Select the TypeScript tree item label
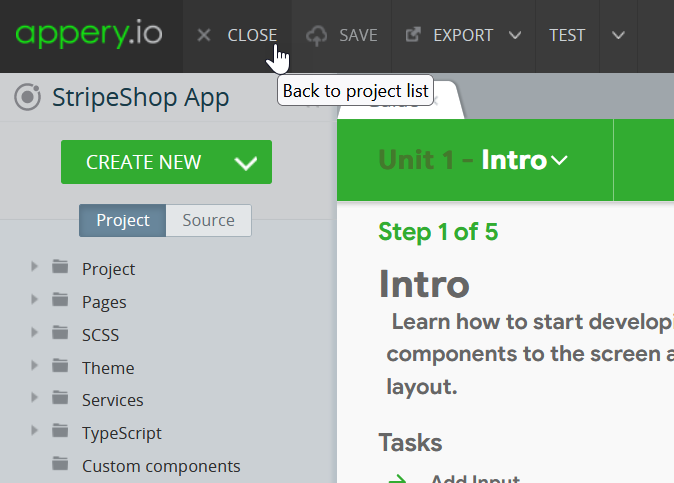This screenshot has width=674, height=483. 122,434
